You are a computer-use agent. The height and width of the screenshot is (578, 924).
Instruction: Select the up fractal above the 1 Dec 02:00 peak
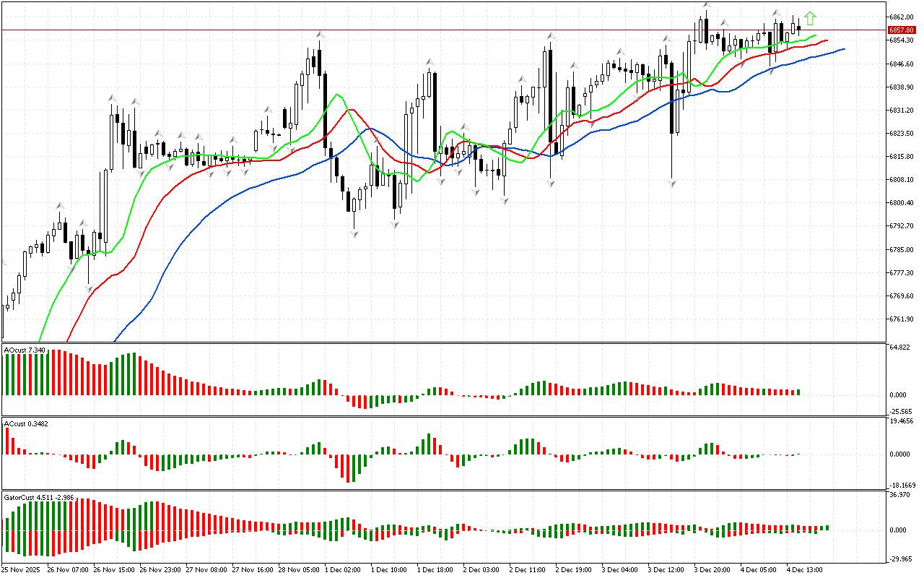(x=318, y=34)
